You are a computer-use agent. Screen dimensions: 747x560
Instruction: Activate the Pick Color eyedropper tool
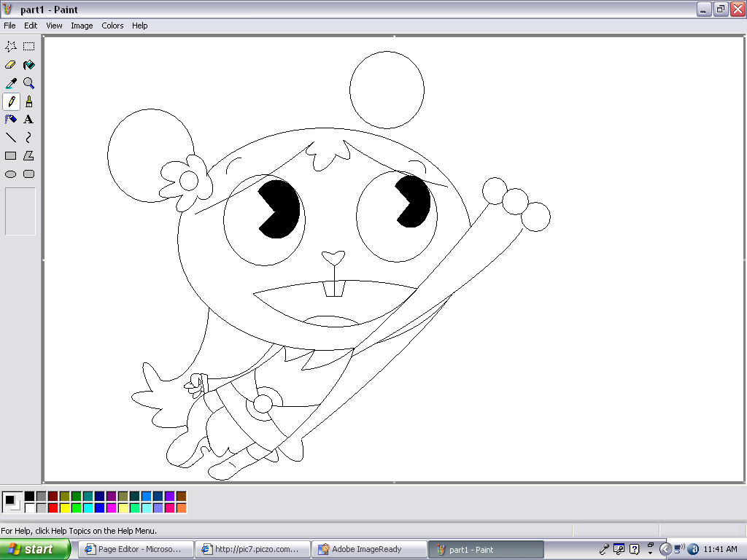coord(11,83)
